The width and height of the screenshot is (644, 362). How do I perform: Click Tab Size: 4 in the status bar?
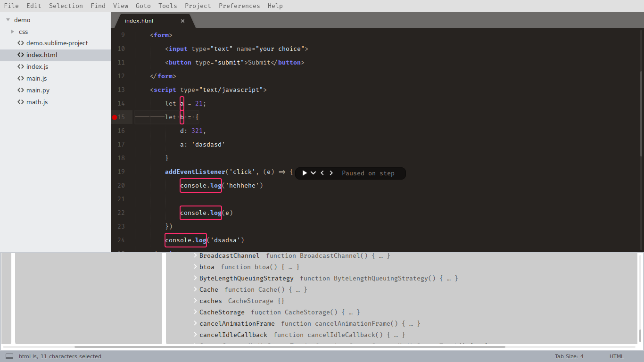[x=569, y=356]
